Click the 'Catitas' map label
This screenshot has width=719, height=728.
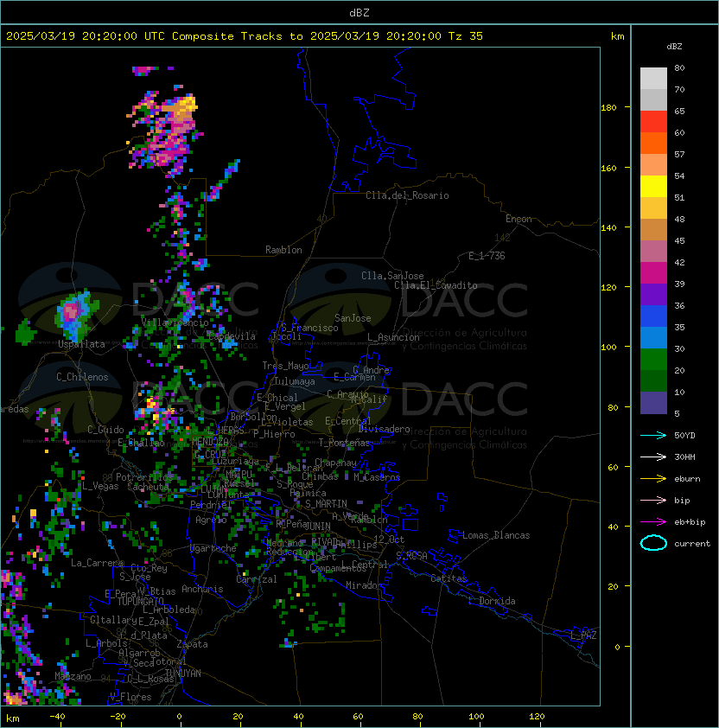[x=449, y=578]
